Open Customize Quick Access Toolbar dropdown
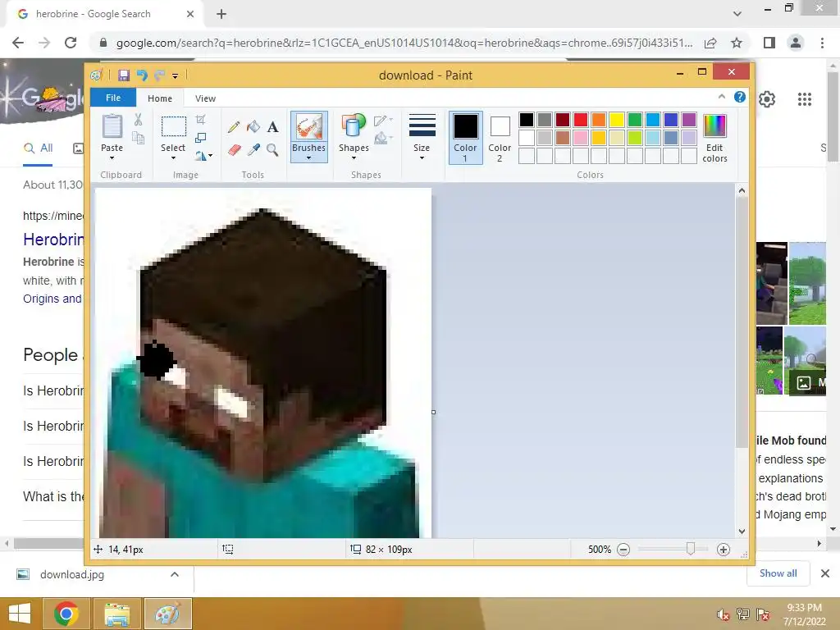 point(176,76)
